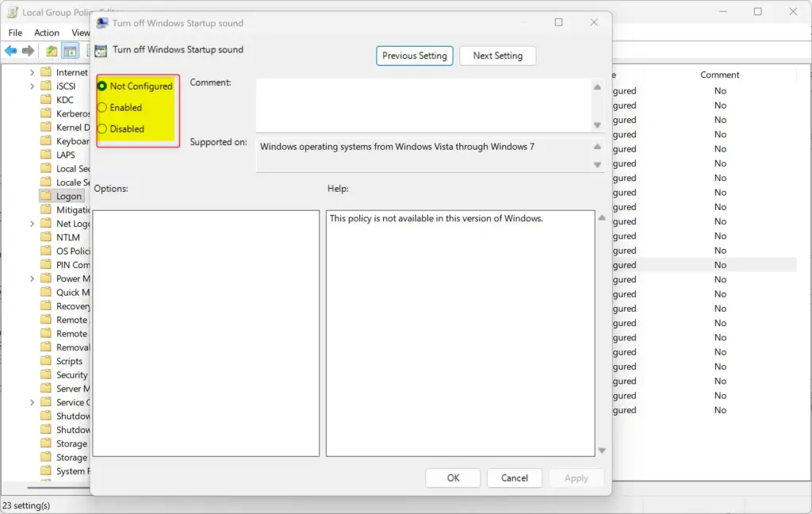812x514 pixels.
Task: Open the File menu in Group Policy Editor
Action: (16, 33)
